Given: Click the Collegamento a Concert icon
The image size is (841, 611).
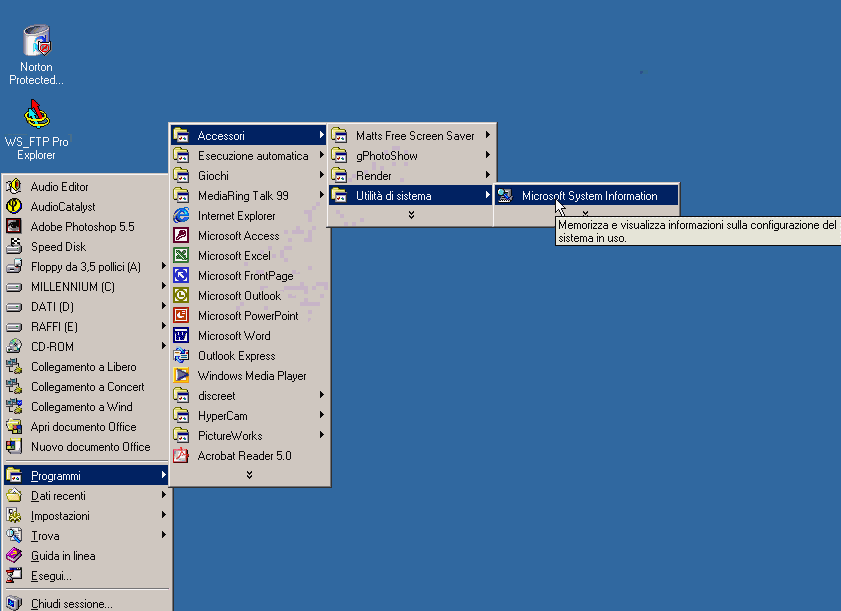Looking at the screenshot, I should [14, 386].
